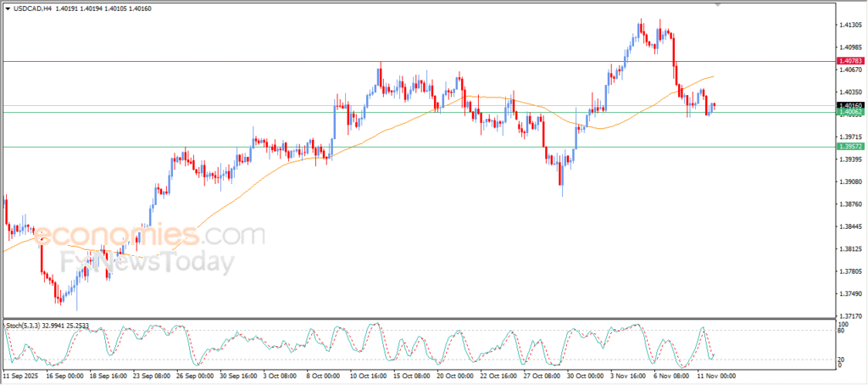Viewport: 868px width, 385px height.
Task: Click the 100 level on stochastic scale
Action: (x=843, y=324)
